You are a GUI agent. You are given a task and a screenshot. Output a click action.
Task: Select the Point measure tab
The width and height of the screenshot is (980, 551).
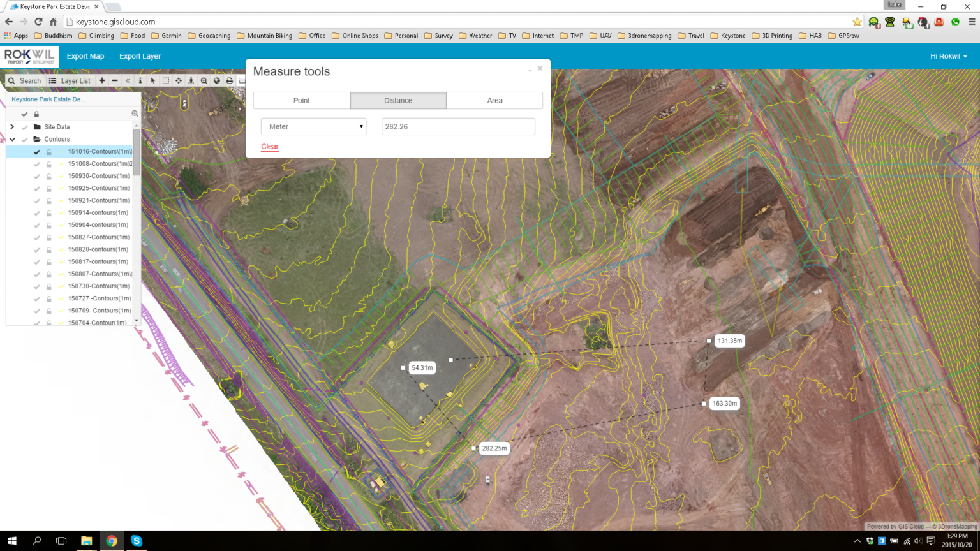[x=301, y=100]
